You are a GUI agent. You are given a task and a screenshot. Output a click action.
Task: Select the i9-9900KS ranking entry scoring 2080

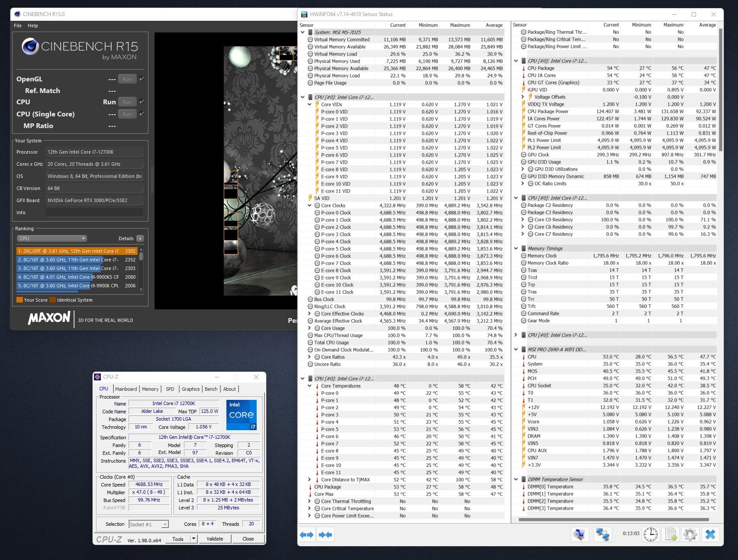click(x=77, y=277)
